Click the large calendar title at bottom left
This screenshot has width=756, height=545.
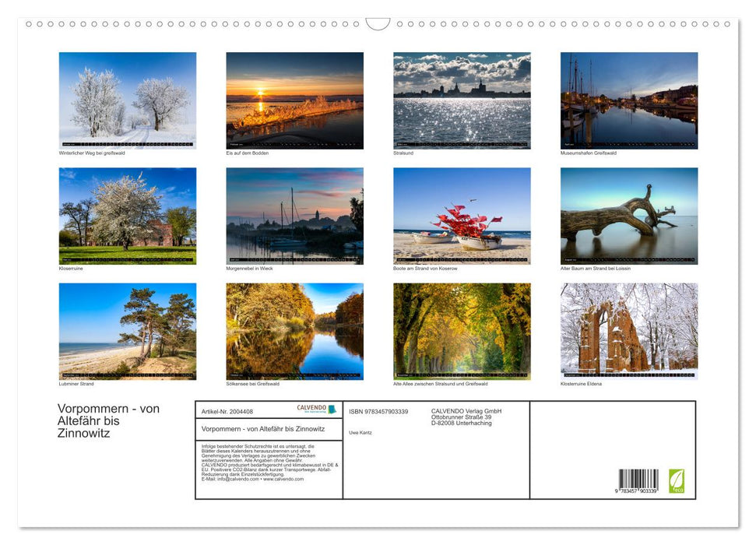coord(108,420)
